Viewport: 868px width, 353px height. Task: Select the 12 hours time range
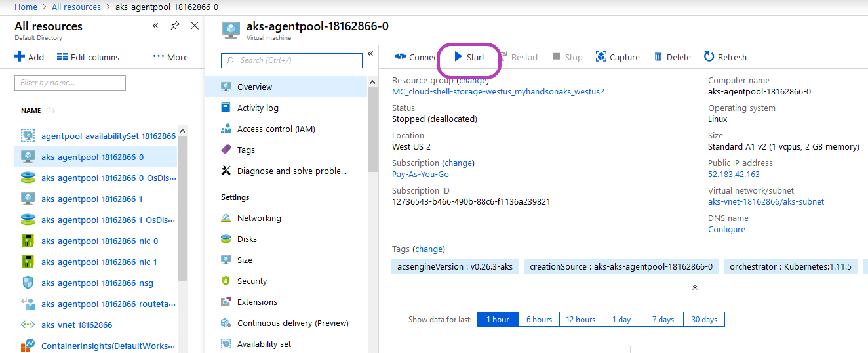pyautogui.click(x=580, y=320)
